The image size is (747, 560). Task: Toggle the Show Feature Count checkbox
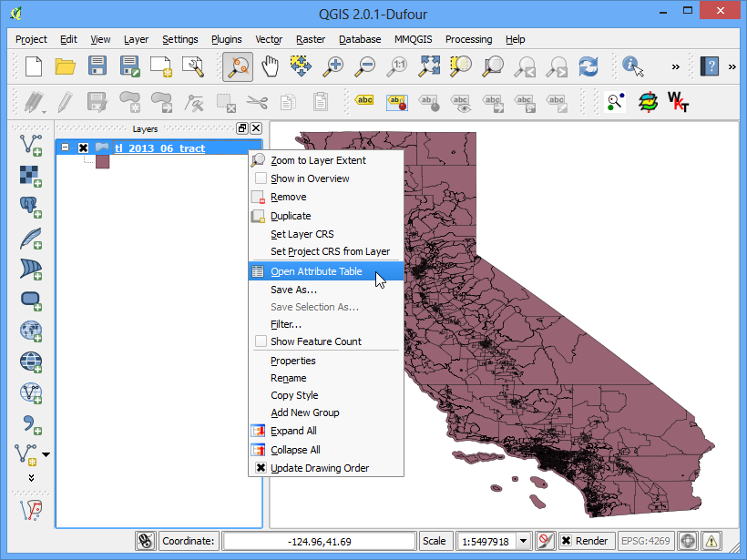point(261,341)
